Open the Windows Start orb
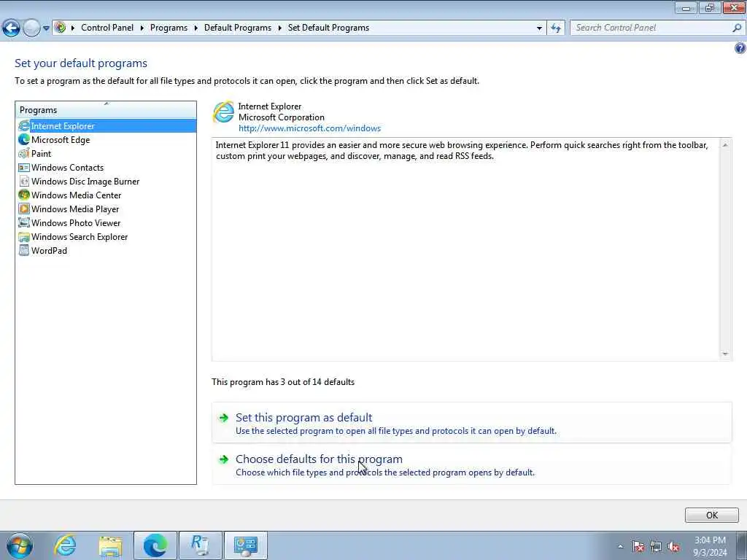 click(x=20, y=545)
